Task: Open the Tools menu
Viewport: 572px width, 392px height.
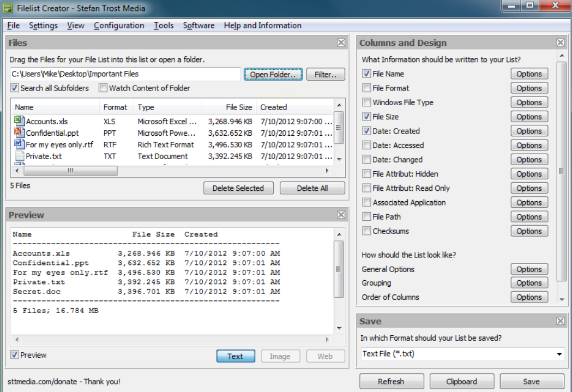Action: tap(164, 25)
